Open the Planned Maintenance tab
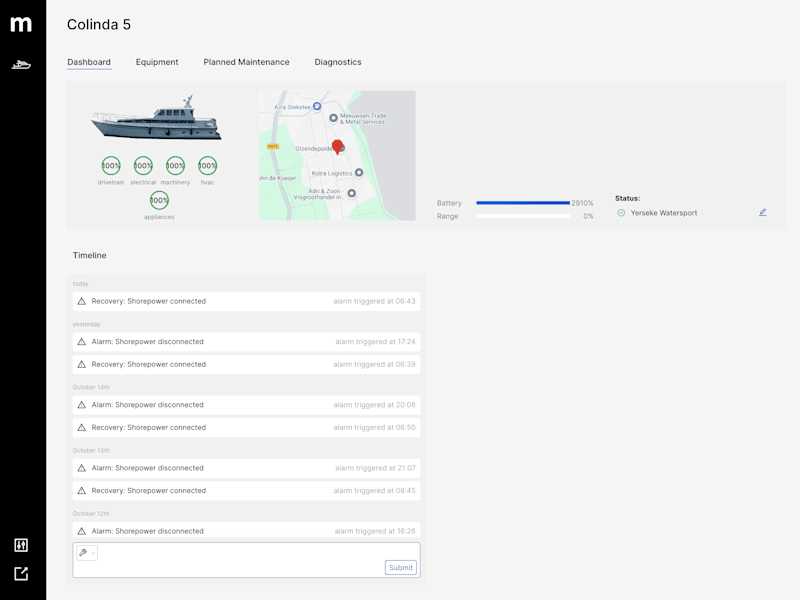This screenshot has width=800, height=600. pos(246,62)
